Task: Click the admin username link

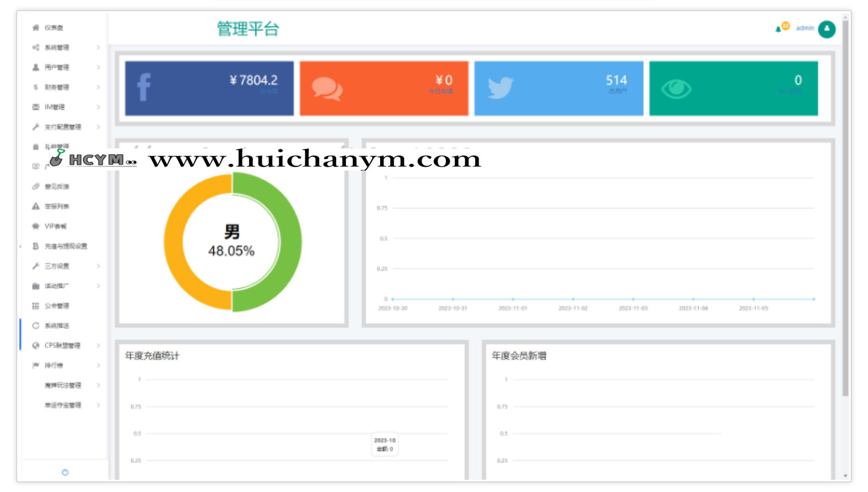Action: click(x=805, y=28)
